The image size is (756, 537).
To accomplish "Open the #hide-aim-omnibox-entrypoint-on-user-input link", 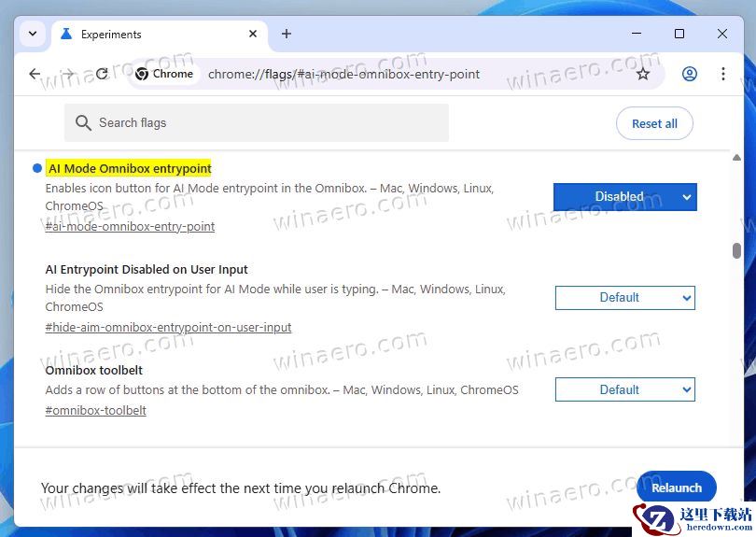I will [x=168, y=328].
